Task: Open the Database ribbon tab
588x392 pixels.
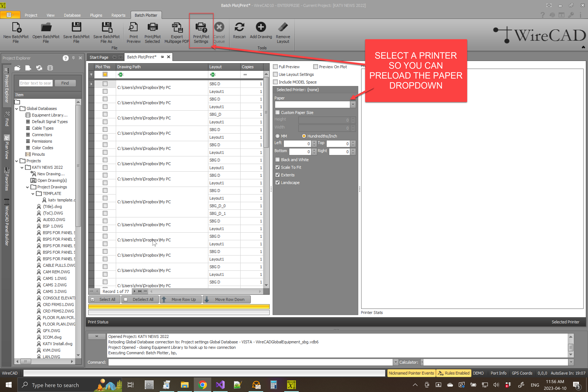Action: click(x=72, y=15)
